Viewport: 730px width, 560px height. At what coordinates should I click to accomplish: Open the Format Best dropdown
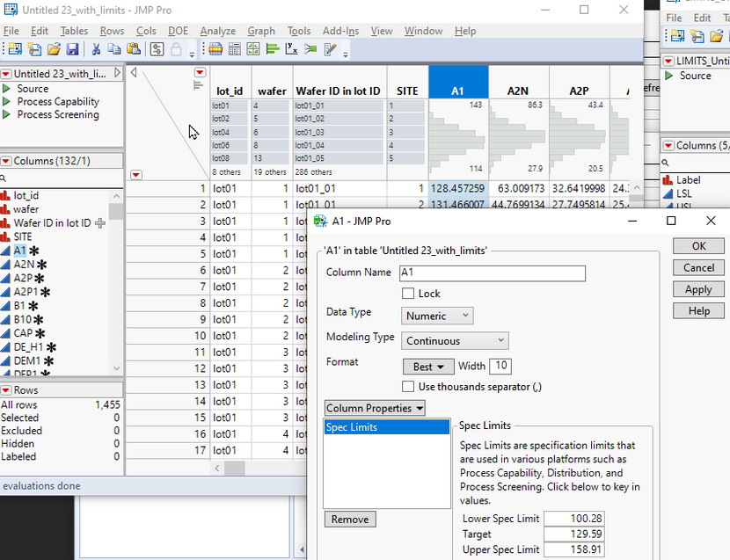(x=427, y=366)
